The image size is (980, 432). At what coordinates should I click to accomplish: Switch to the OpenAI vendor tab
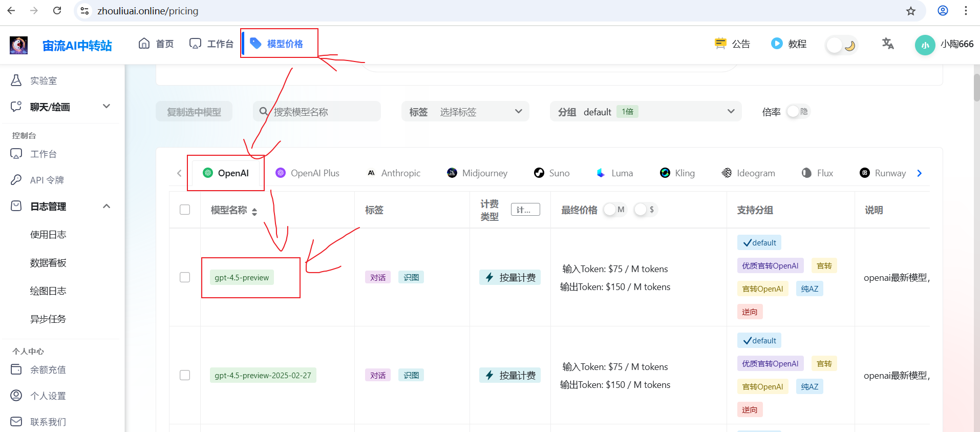pos(226,173)
